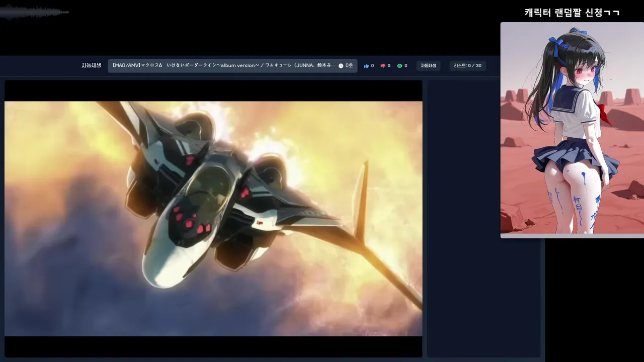Screen dimensions: 644x362
Task: Click the thumbs-up like icon
Action: click(366, 66)
